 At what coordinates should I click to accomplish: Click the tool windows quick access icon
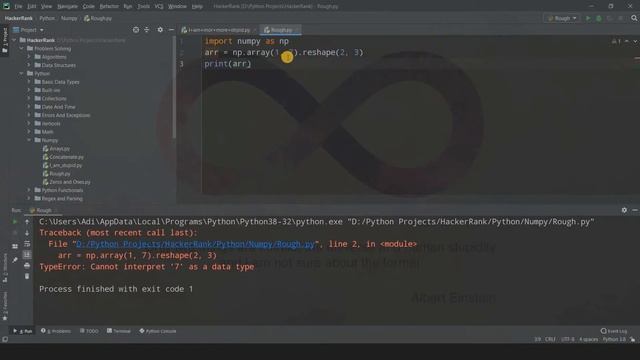pos(5,339)
